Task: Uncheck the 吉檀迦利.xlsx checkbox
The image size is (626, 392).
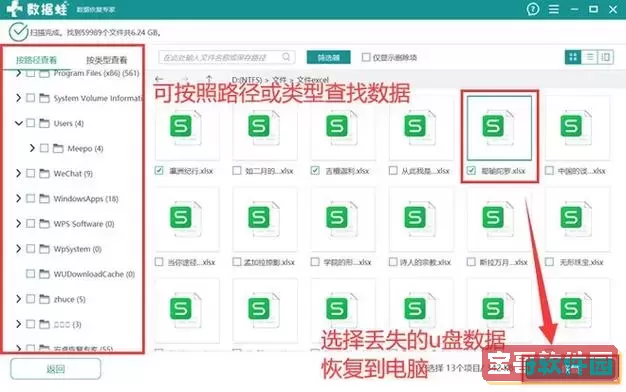Action: click(315, 170)
